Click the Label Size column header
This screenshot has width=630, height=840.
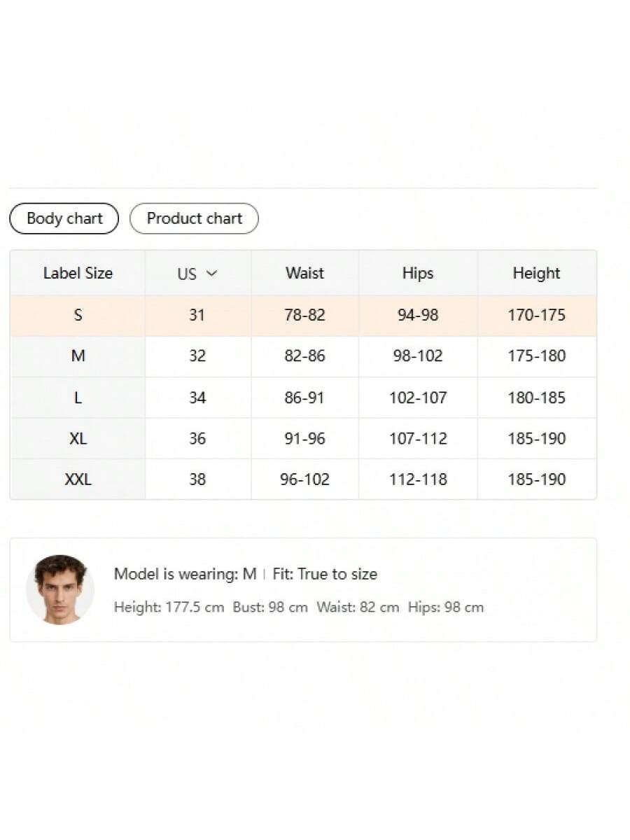78,273
